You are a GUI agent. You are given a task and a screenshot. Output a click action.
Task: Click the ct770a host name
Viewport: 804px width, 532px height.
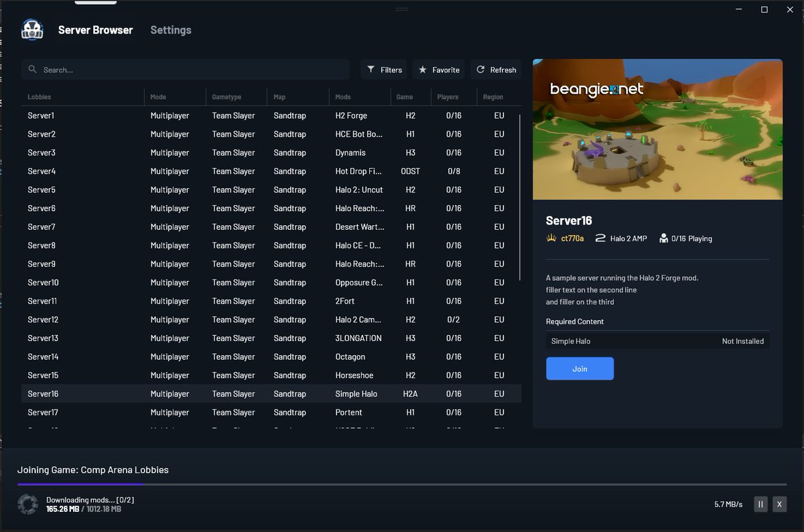coord(572,239)
